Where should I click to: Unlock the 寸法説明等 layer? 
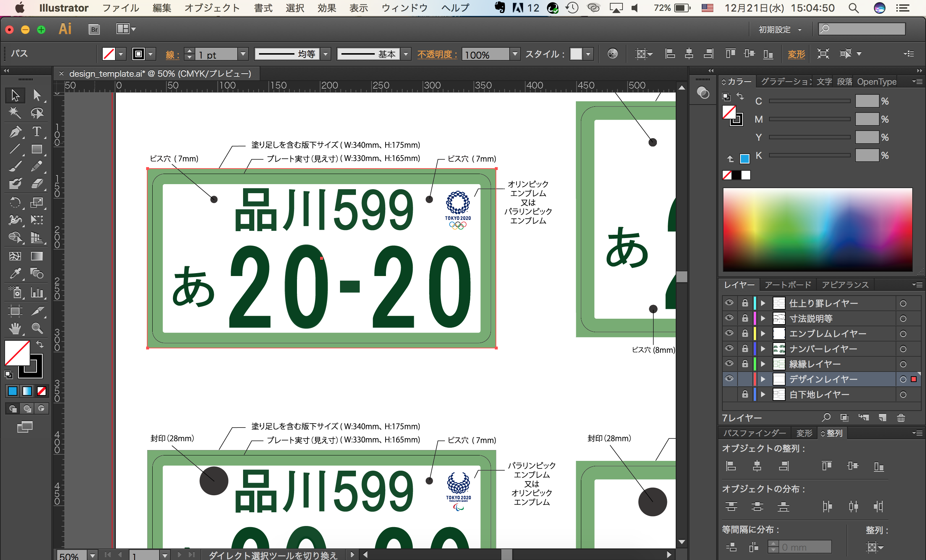pos(745,318)
